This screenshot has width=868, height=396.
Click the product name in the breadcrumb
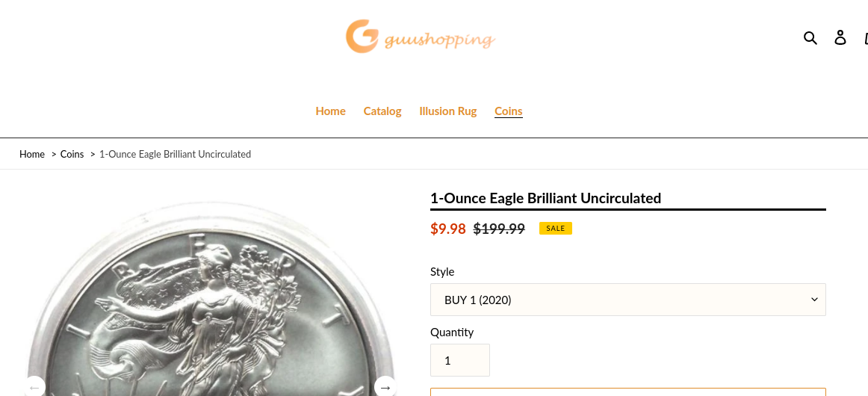175,155
